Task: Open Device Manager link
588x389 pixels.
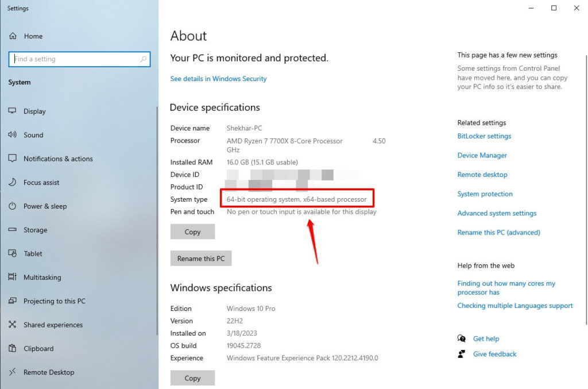Action: pos(482,156)
